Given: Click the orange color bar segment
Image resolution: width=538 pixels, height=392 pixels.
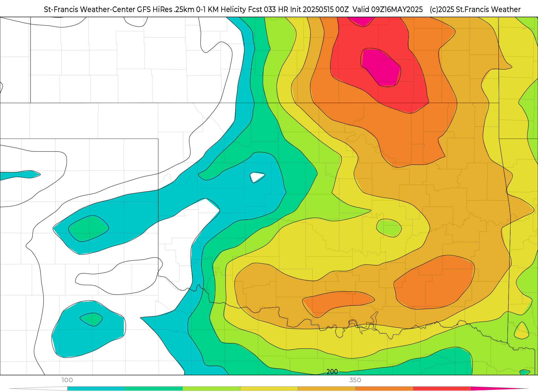Looking at the screenshot, I should click(x=384, y=389).
